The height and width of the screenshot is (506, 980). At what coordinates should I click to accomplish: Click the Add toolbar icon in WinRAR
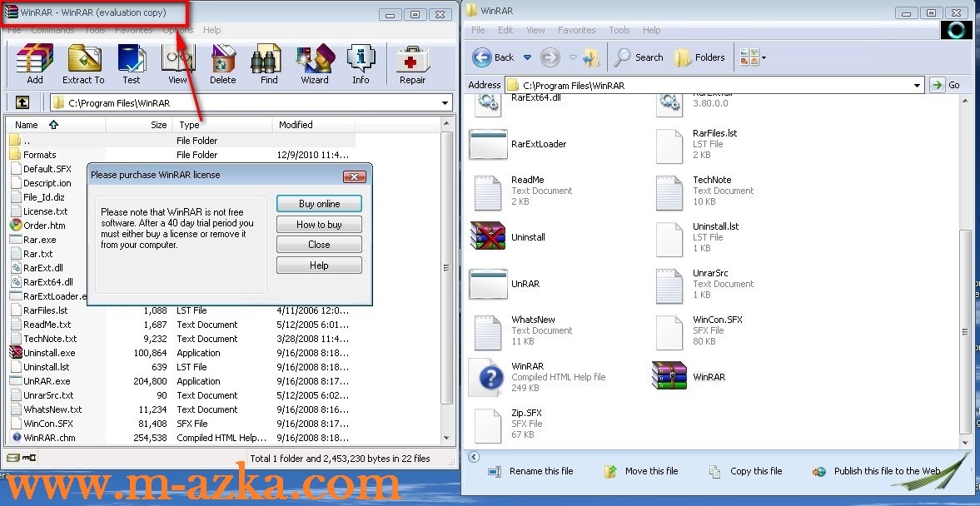click(x=35, y=64)
